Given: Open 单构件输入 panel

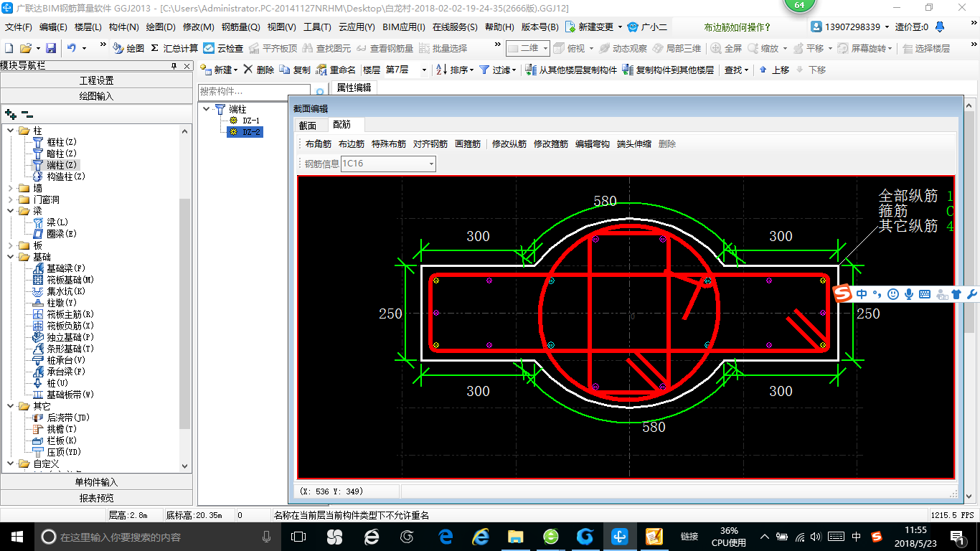Looking at the screenshot, I should pos(96,482).
